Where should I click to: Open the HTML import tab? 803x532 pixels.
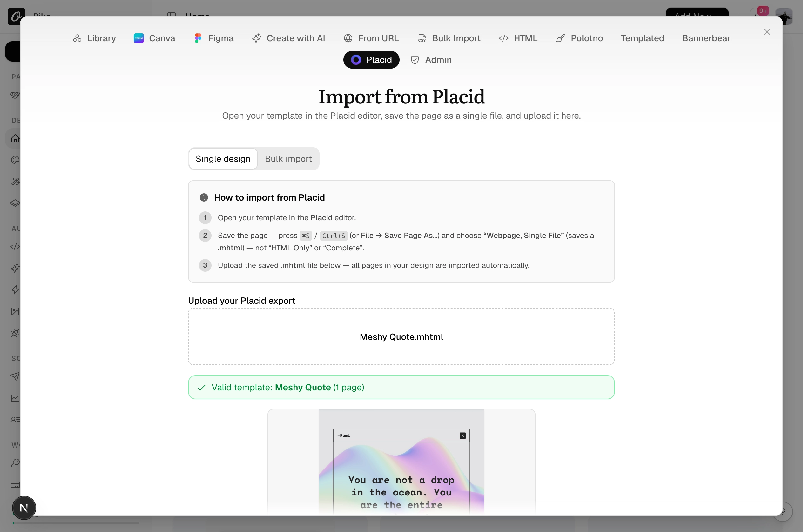click(x=518, y=38)
